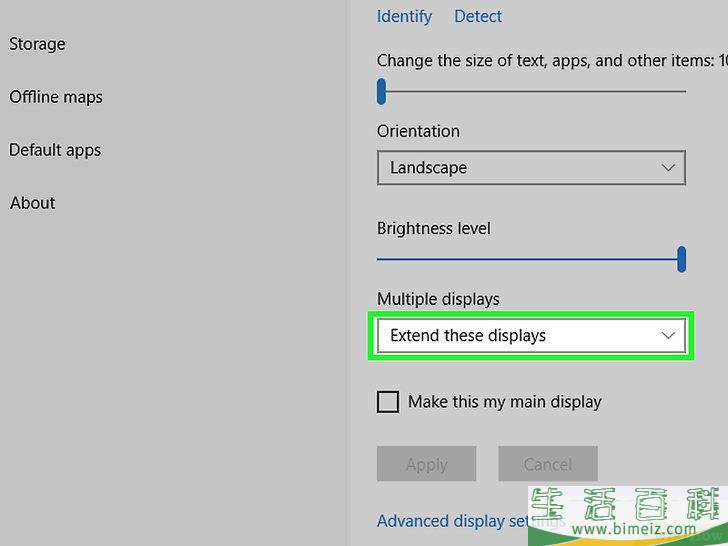Click the Identify link
Image resolution: width=728 pixels, height=546 pixels.
[x=404, y=16]
